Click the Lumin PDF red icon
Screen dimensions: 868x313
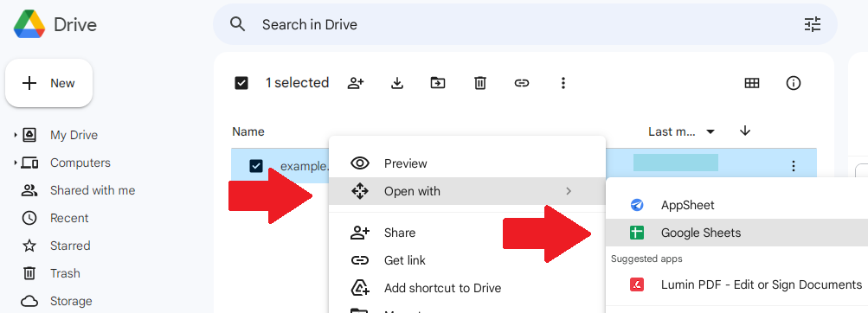click(637, 284)
